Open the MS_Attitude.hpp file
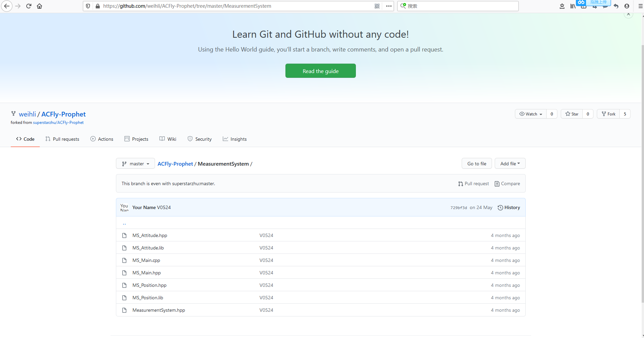 [150, 235]
